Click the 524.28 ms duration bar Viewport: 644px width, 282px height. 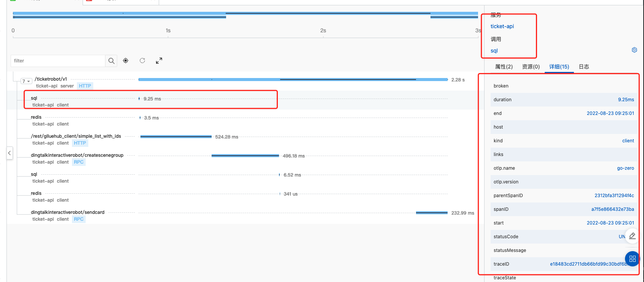pyautogui.click(x=176, y=137)
